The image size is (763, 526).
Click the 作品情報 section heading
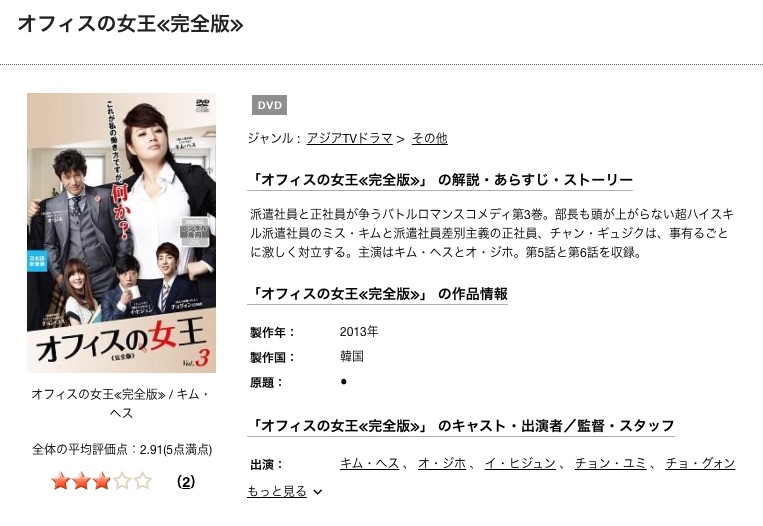click(378, 294)
